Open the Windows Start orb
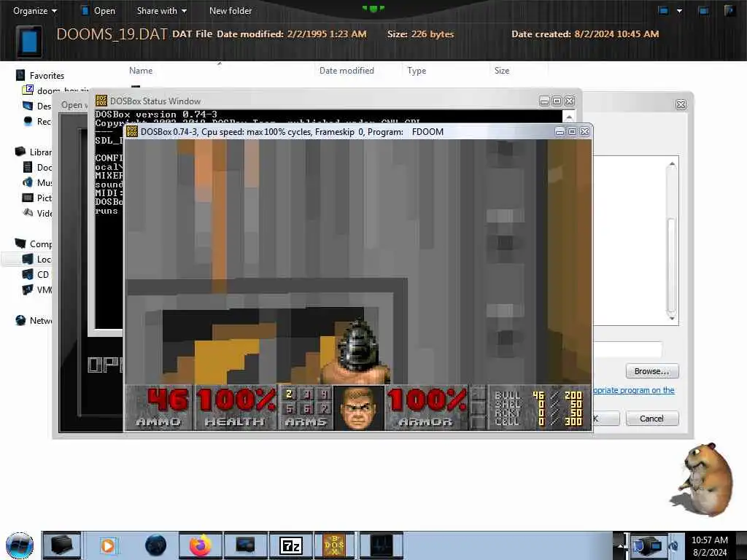The width and height of the screenshot is (747, 560). (19, 545)
